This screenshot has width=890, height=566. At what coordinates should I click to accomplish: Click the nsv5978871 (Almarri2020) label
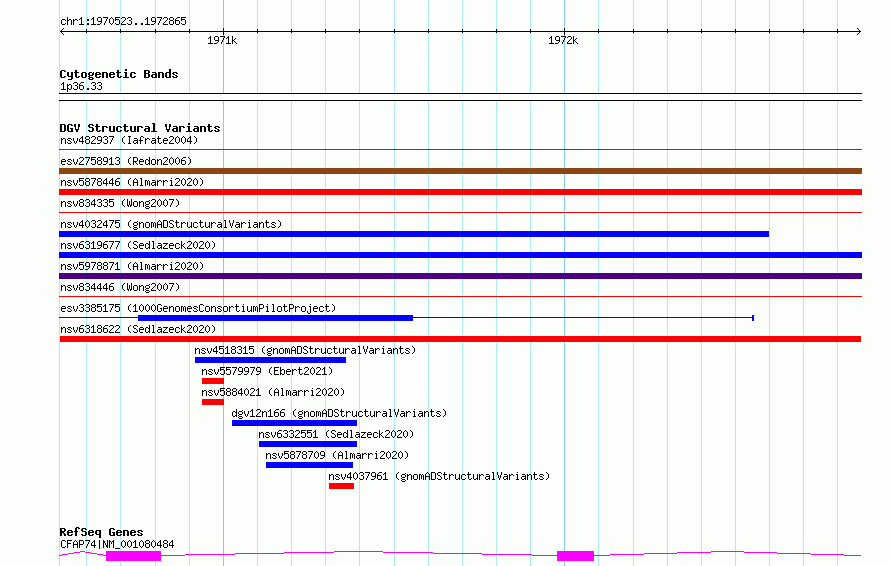[x=132, y=266]
